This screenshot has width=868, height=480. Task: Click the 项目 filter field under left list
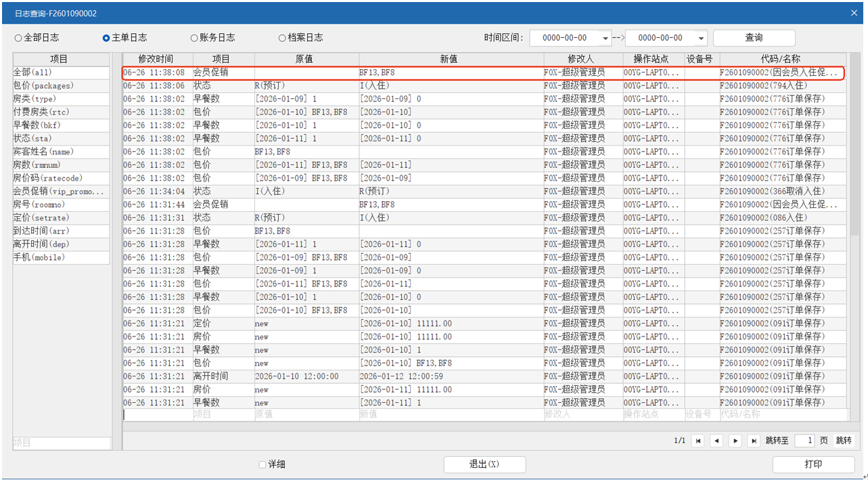coord(61,443)
